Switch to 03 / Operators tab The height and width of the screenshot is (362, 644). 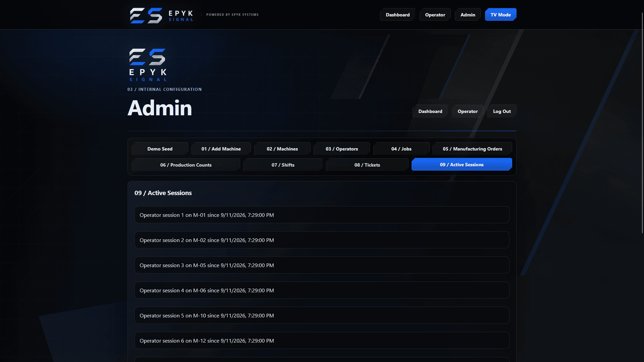(341, 149)
